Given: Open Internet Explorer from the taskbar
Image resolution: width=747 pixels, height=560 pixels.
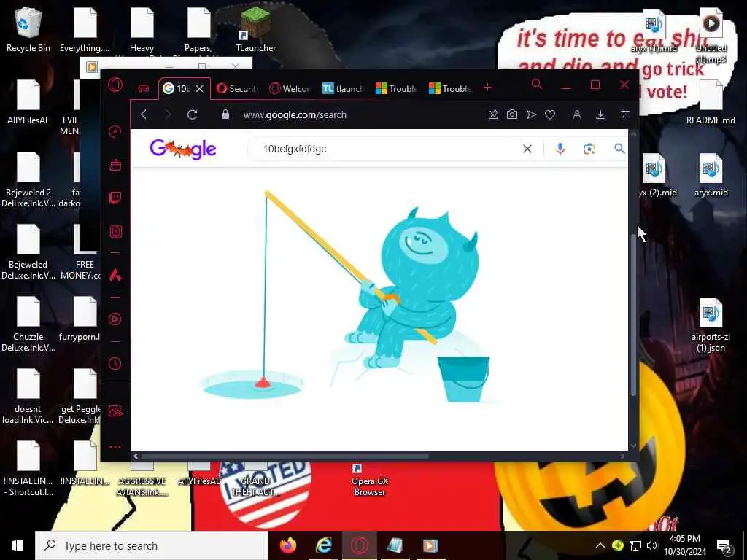Looking at the screenshot, I should [324, 545].
